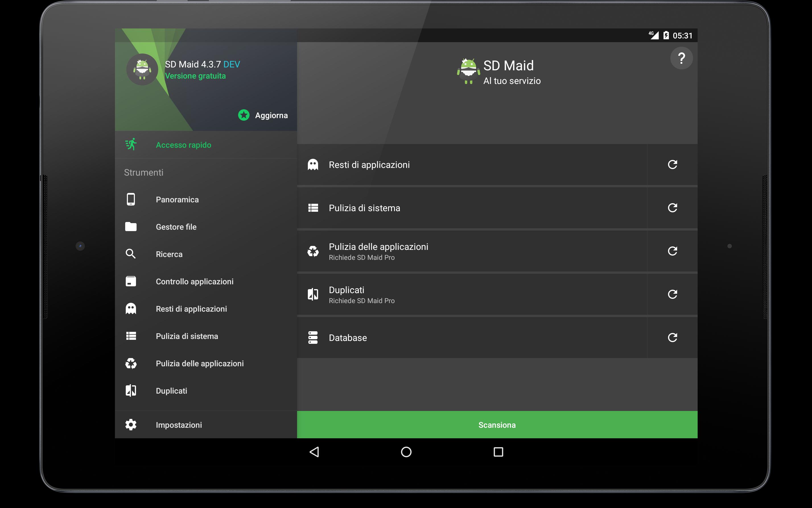Click the Al tuo servizio subtitle
The image size is (812, 508).
click(x=512, y=81)
